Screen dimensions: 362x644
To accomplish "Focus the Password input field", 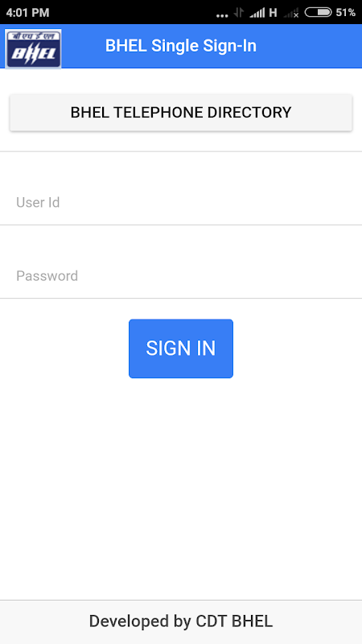I will (x=181, y=275).
